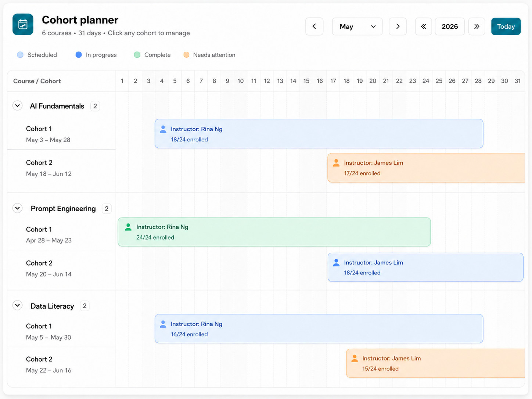Select Cohort 2 row dated May 20 – Jun 14
The width and height of the screenshot is (532, 399).
(x=61, y=268)
